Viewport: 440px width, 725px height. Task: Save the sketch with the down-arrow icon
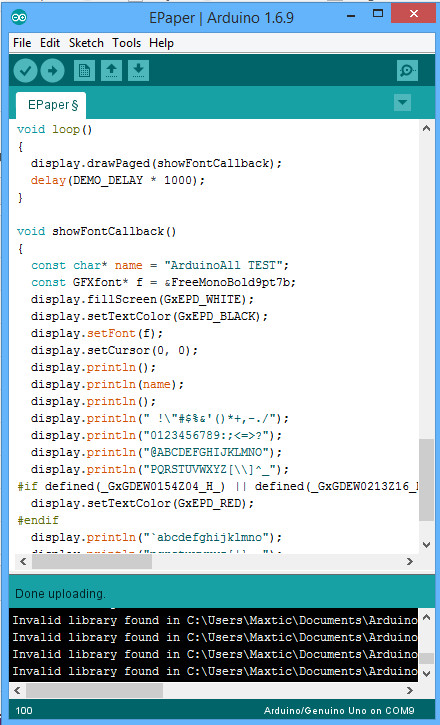point(138,71)
